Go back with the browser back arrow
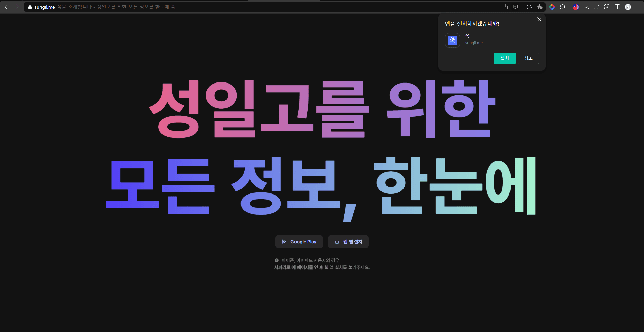Screen dimensions: 644x332 (6, 7)
